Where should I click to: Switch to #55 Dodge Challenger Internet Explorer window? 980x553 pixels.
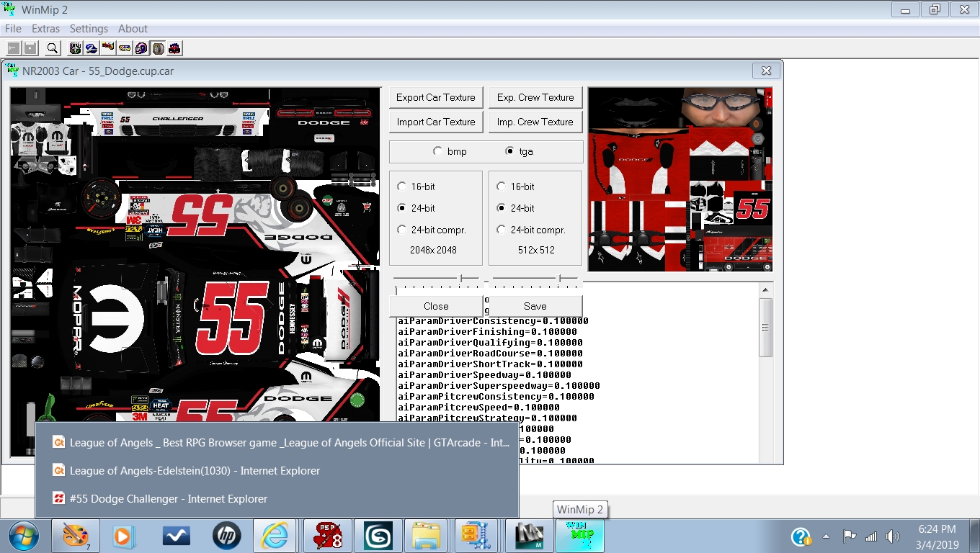tap(168, 499)
